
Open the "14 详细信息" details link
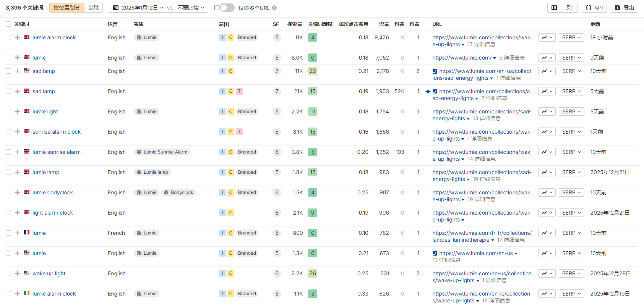(x=481, y=159)
